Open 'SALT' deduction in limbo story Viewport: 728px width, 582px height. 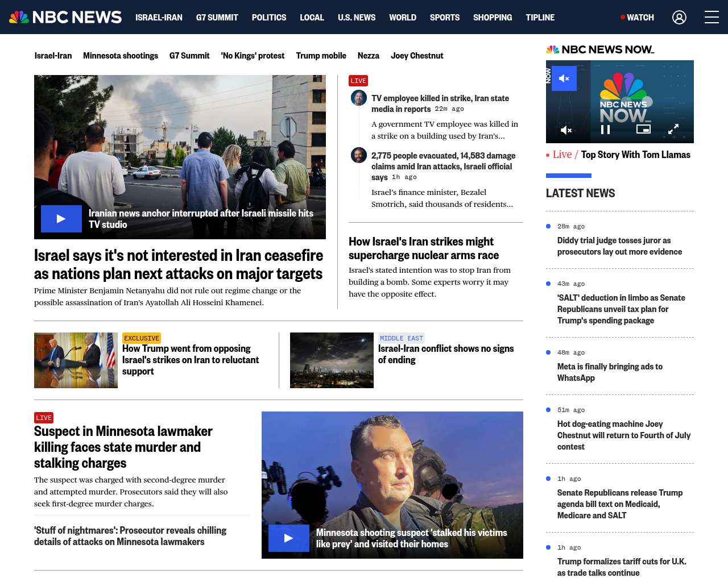pyautogui.click(x=621, y=309)
